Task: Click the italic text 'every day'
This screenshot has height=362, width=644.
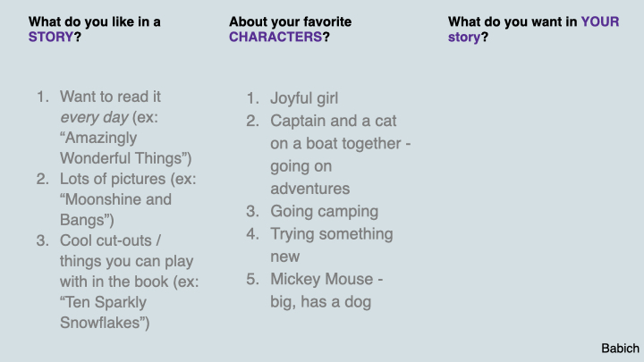Action: pyautogui.click(x=94, y=117)
